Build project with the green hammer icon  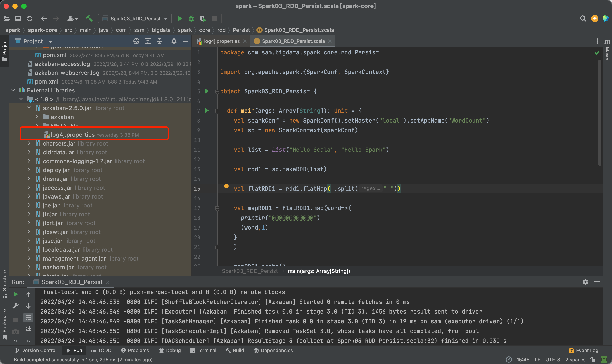tap(89, 19)
